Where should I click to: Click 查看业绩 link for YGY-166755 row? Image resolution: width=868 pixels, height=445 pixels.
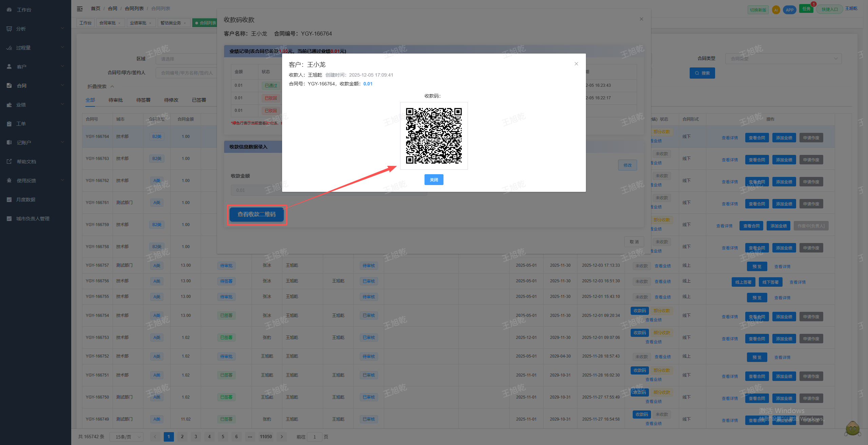663,297
